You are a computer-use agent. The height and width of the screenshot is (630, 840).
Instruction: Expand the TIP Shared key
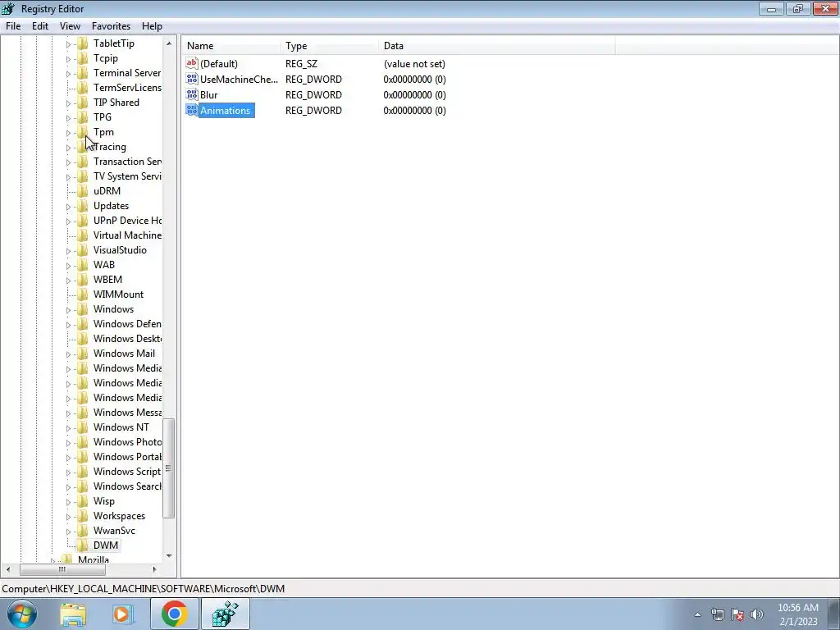(x=68, y=103)
